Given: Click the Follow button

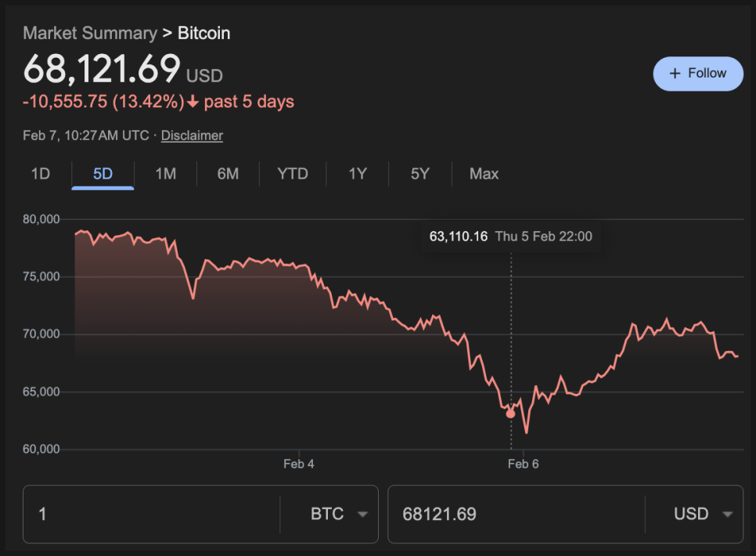Looking at the screenshot, I should coord(698,74).
